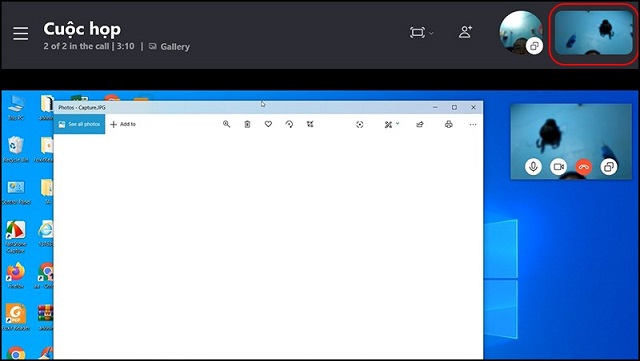The width and height of the screenshot is (640, 361).
Task: Zoom in using the Photos magnifier icon
Action: (x=227, y=124)
